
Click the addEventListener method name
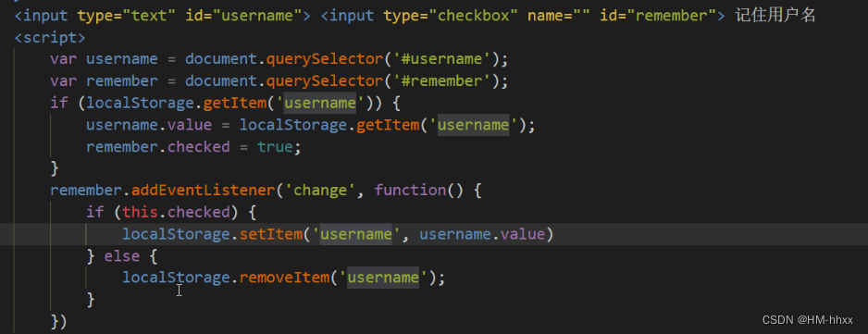(204, 191)
